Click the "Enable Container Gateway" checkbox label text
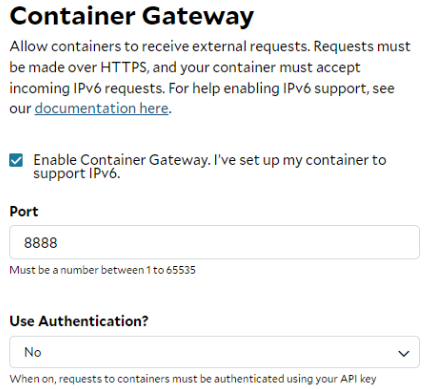Viewport: 429px width, 389px height. [122, 160]
